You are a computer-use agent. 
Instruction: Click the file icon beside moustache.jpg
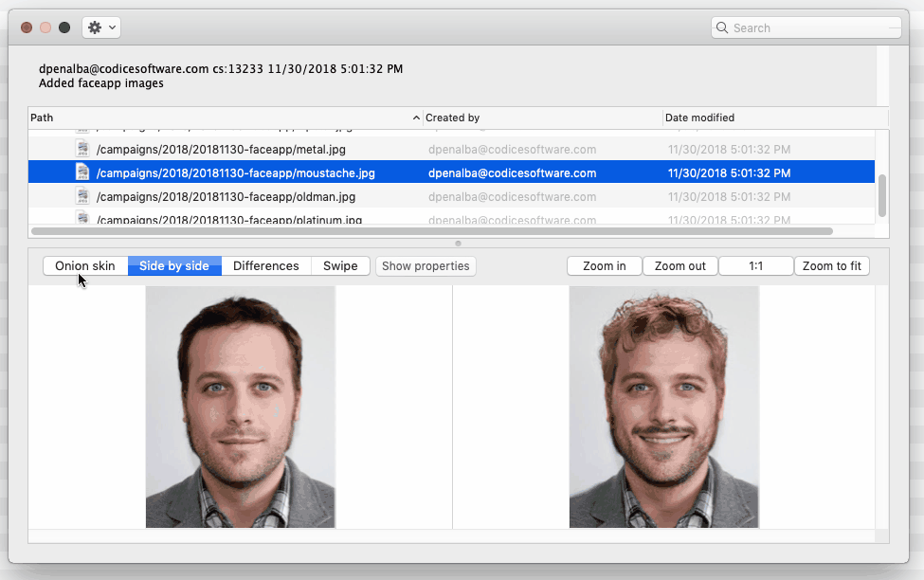82,172
